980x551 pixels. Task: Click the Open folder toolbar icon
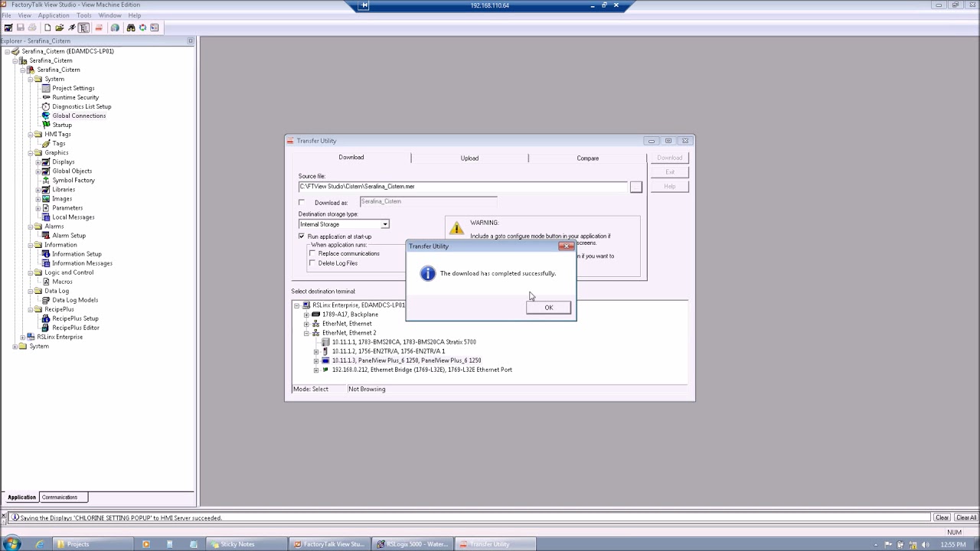click(59, 28)
